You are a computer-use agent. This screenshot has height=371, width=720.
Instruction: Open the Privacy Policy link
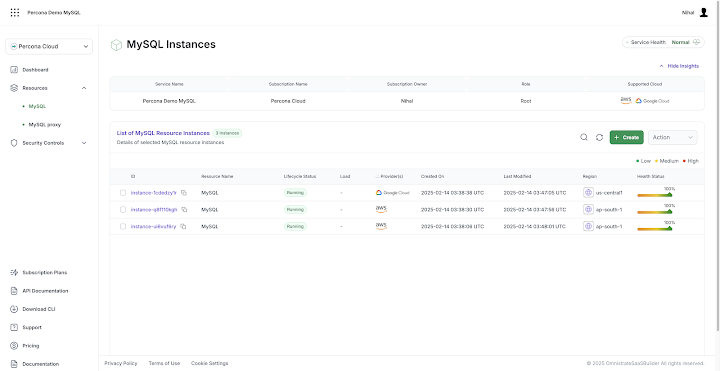click(121, 363)
